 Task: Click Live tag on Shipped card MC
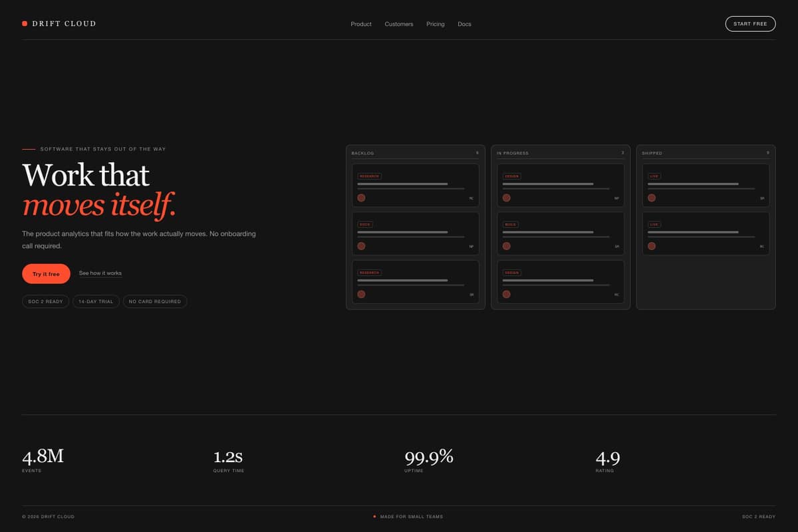[x=654, y=225]
